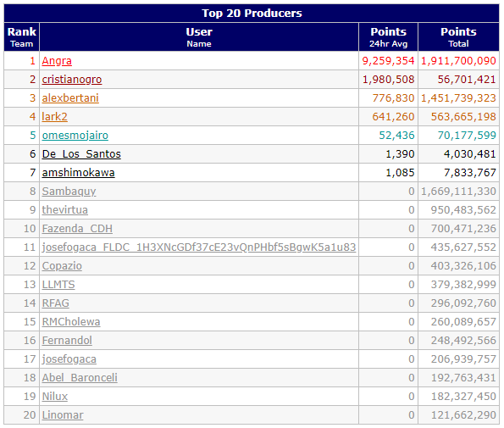Viewport: 504px width, 428px height.
Task: Click the josefogaca_FLDC long username link
Action: 199,247
